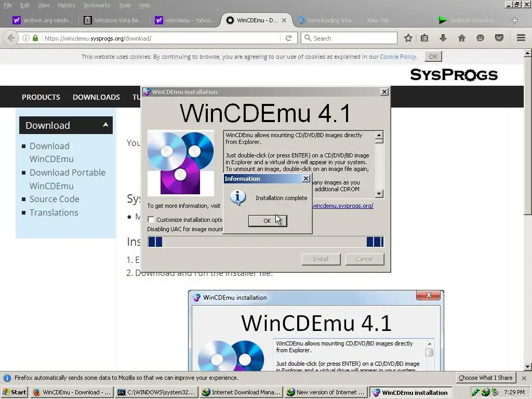Open Source Code sidebar link

click(x=54, y=199)
